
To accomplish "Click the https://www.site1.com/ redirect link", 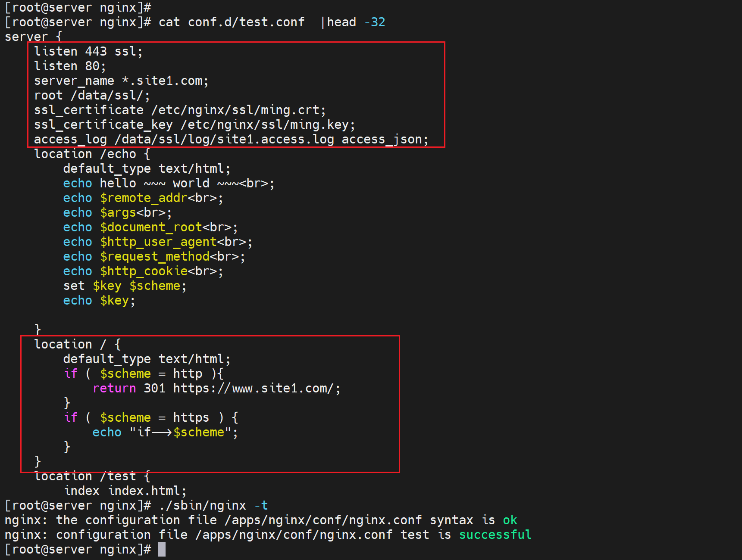I will [253, 389].
